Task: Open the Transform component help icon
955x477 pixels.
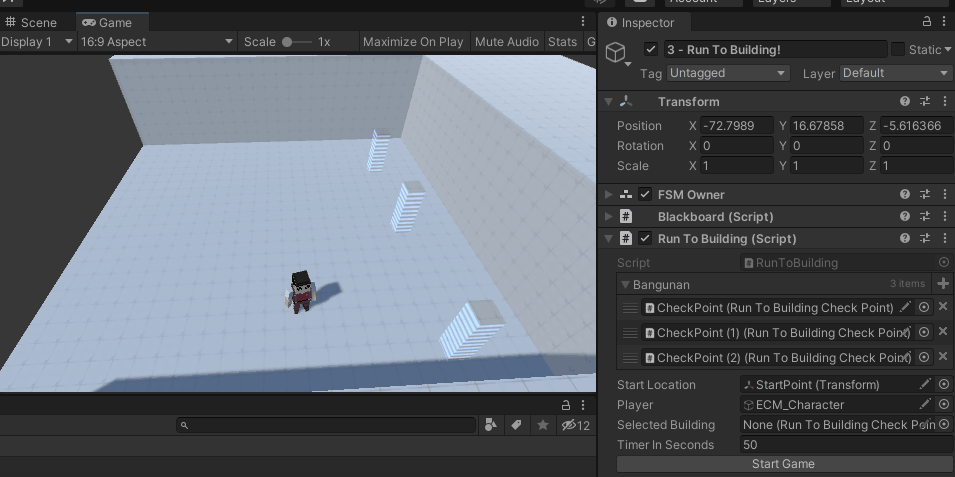Action: pos(905,101)
